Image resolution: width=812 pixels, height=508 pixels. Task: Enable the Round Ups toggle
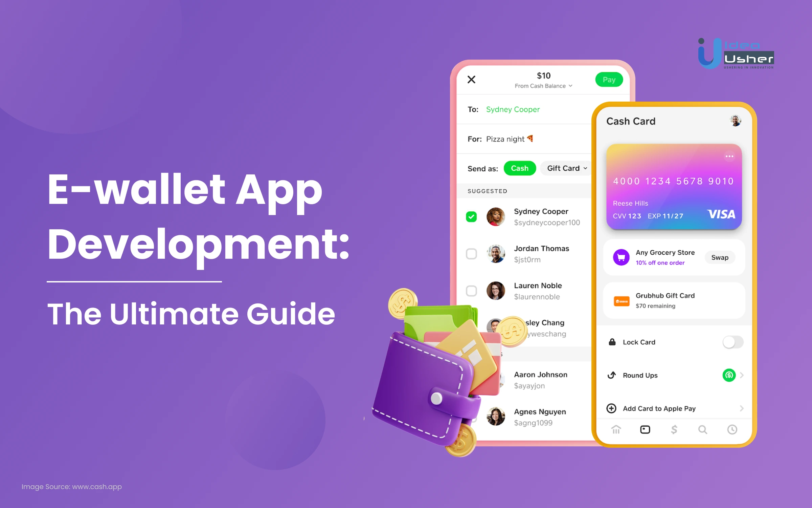point(728,375)
